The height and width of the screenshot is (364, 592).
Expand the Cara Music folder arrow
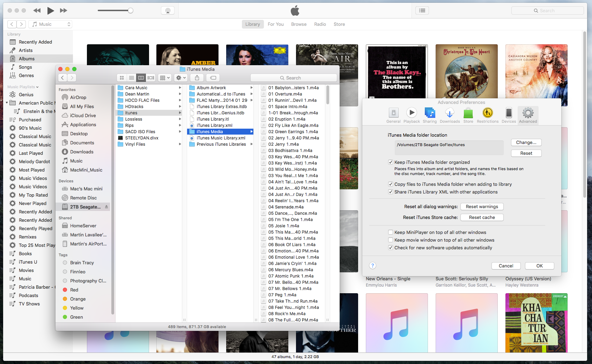pos(180,88)
